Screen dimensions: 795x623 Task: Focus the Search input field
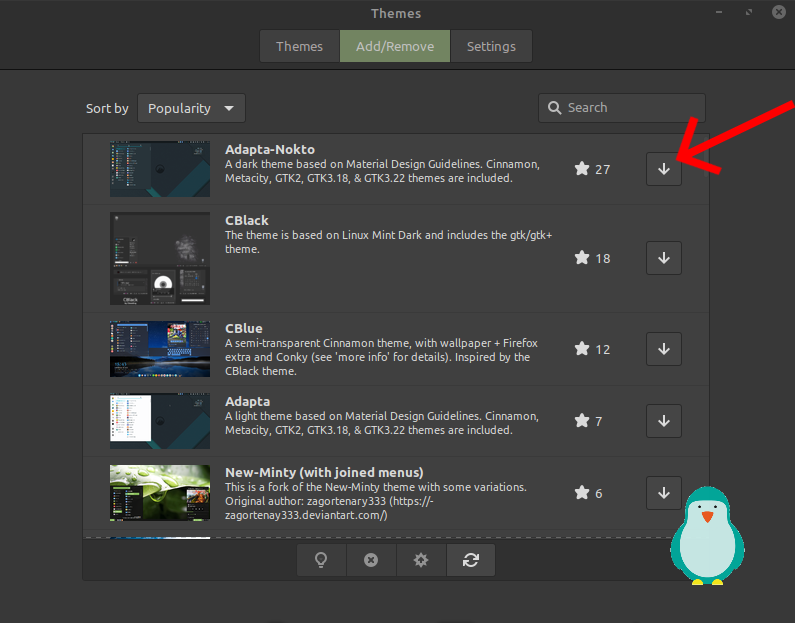click(x=622, y=108)
